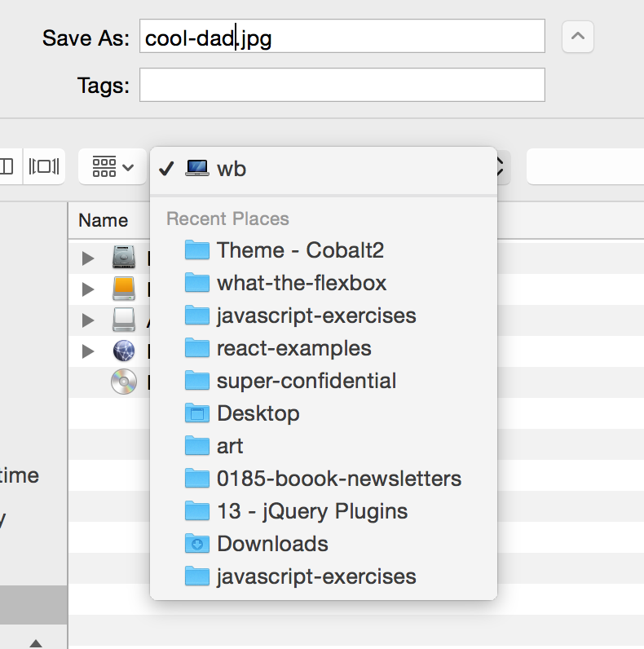Expand the orange external drive row
The image size is (644, 649).
88,289
